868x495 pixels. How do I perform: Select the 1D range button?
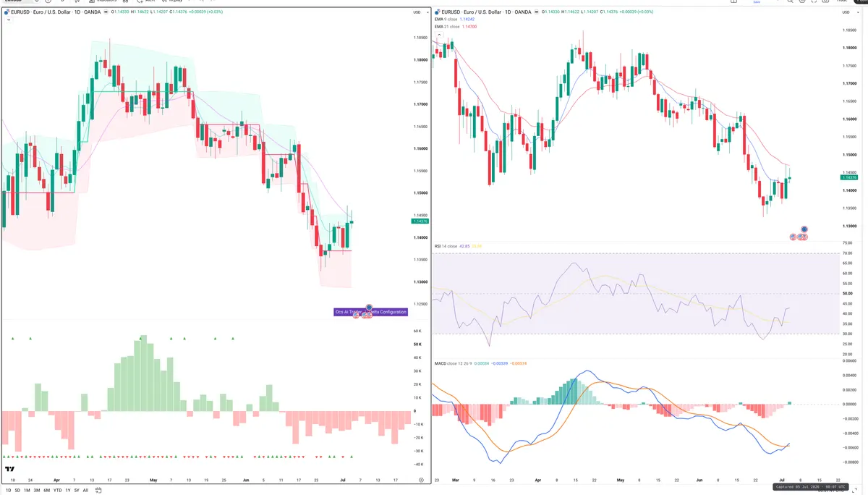(x=8, y=490)
